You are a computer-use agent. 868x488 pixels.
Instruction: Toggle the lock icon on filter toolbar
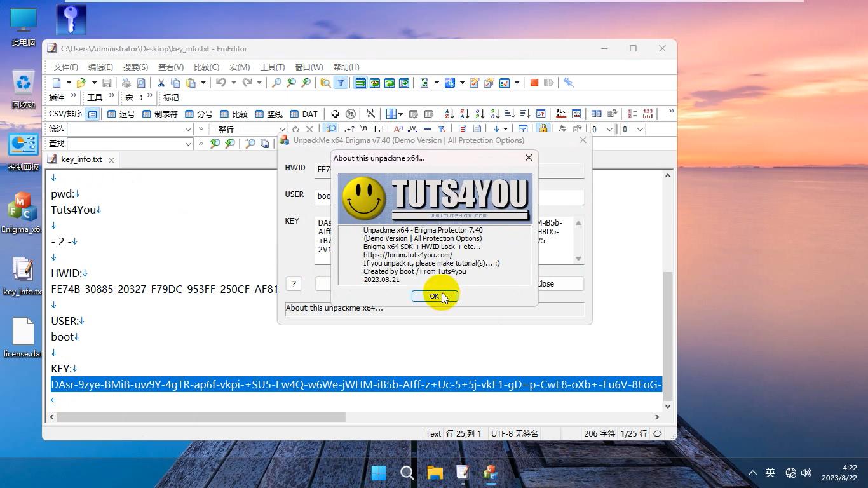(x=542, y=129)
